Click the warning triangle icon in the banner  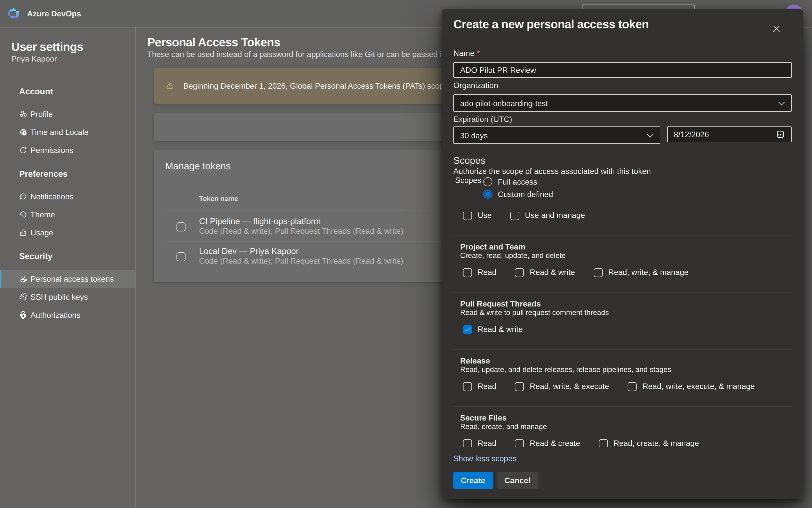click(170, 86)
